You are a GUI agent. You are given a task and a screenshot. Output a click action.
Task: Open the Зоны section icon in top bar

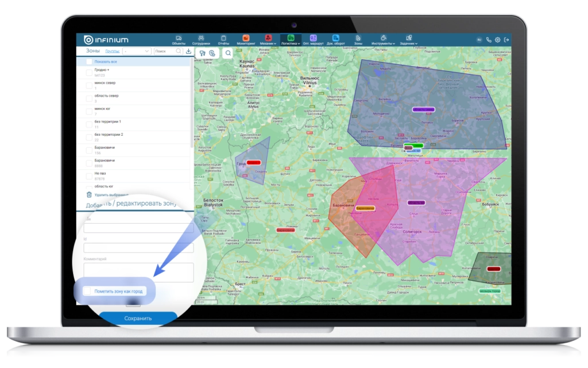(x=358, y=39)
